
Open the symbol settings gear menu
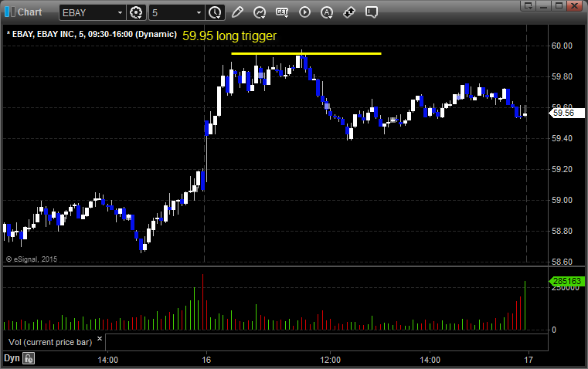(136, 12)
